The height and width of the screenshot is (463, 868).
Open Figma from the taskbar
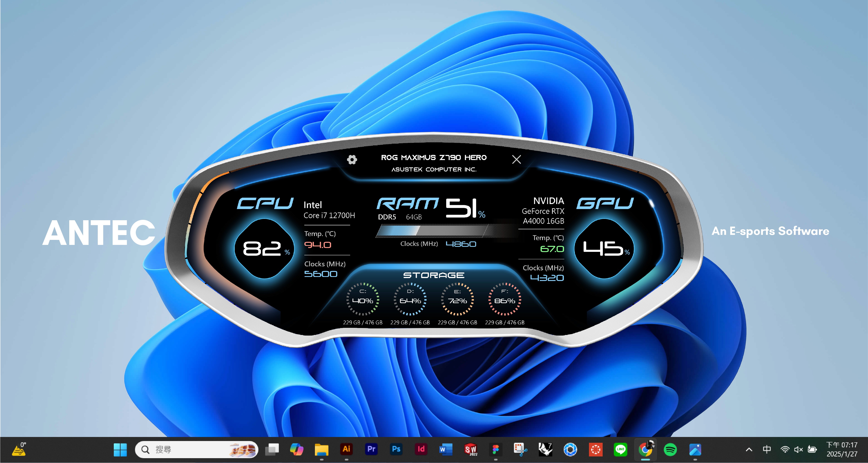pyautogui.click(x=496, y=449)
